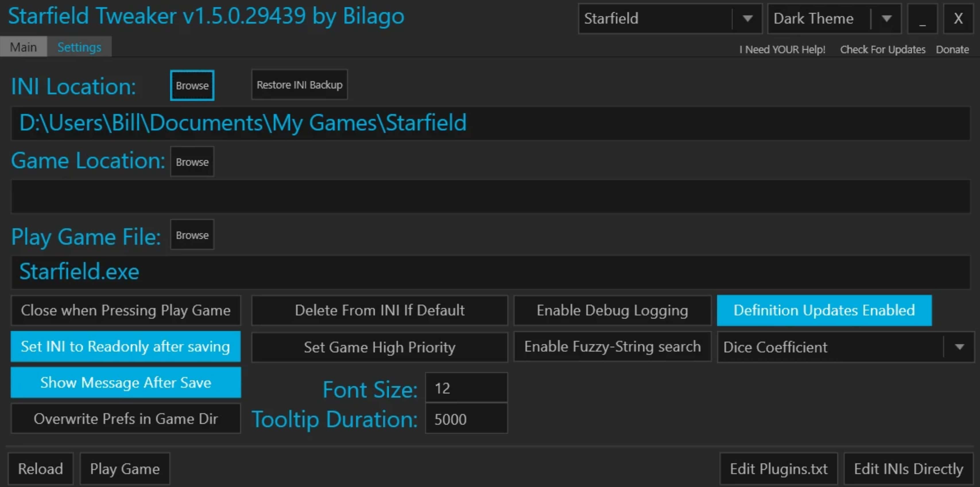Browse for the INI Location folder
This screenshot has height=487, width=980.
click(192, 85)
